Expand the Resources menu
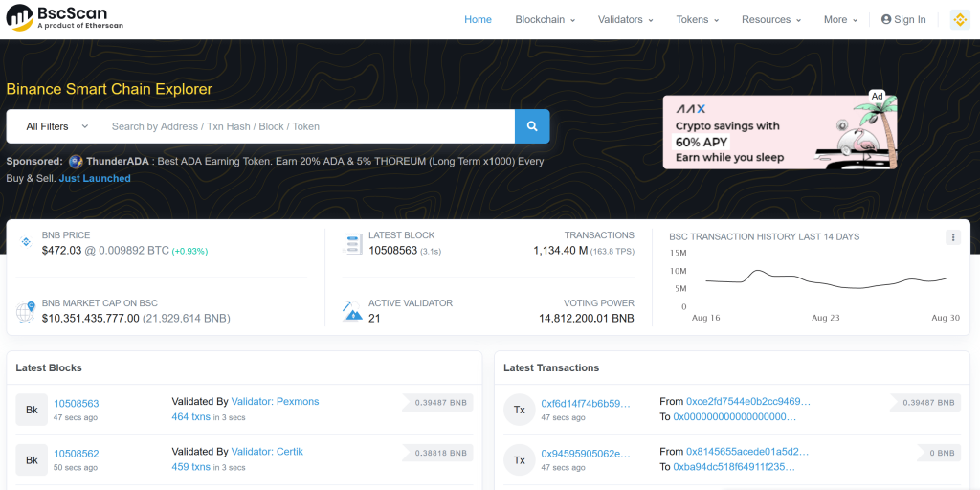Screen dimensions: 980x490 (771, 19)
